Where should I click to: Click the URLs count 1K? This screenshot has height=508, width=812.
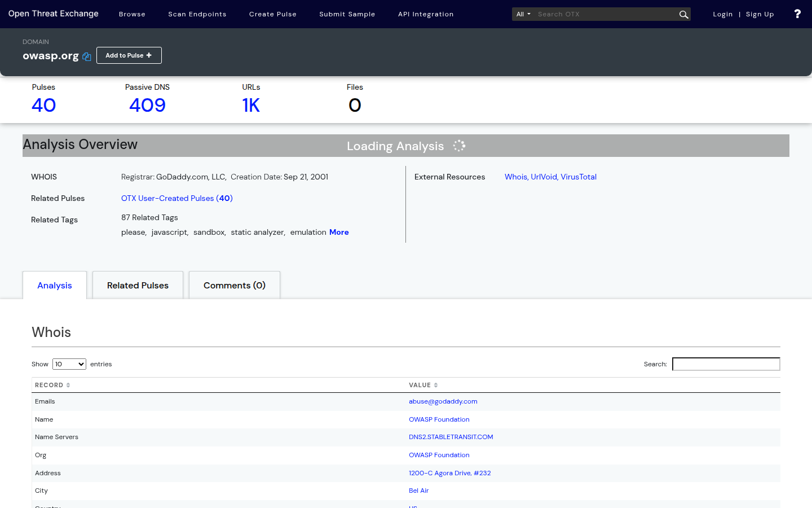pyautogui.click(x=251, y=105)
